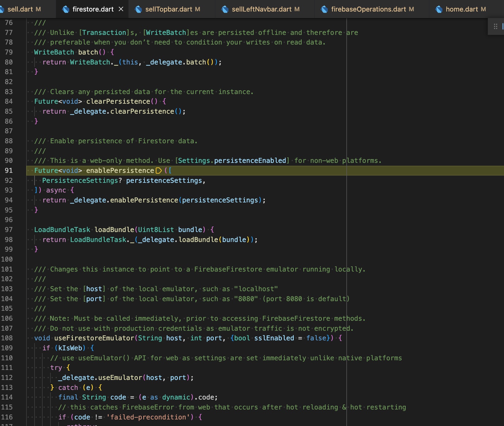
Task: Click 'dynamic' cast on line 114
Action: click(x=176, y=397)
